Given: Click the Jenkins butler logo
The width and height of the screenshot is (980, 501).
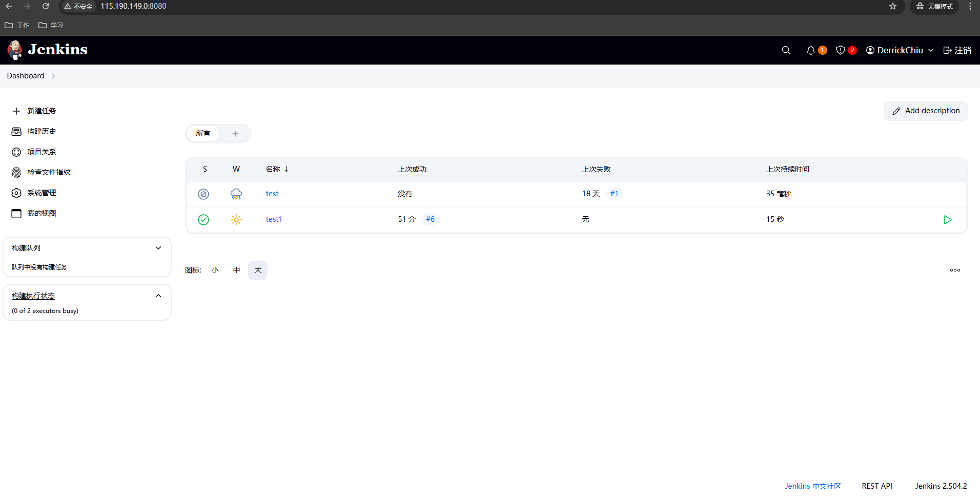Looking at the screenshot, I should click(15, 50).
